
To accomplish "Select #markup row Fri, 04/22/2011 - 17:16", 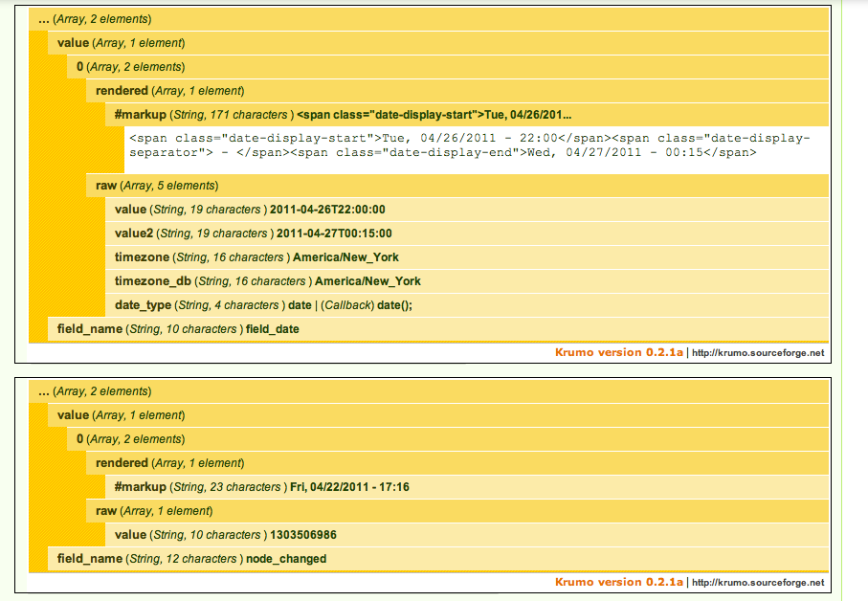I will point(467,487).
